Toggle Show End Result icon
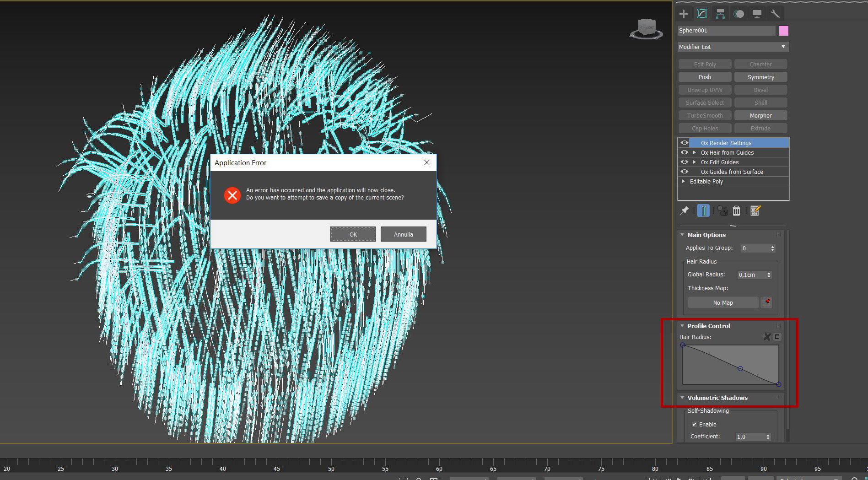The height and width of the screenshot is (480, 868). click(703, 210)
